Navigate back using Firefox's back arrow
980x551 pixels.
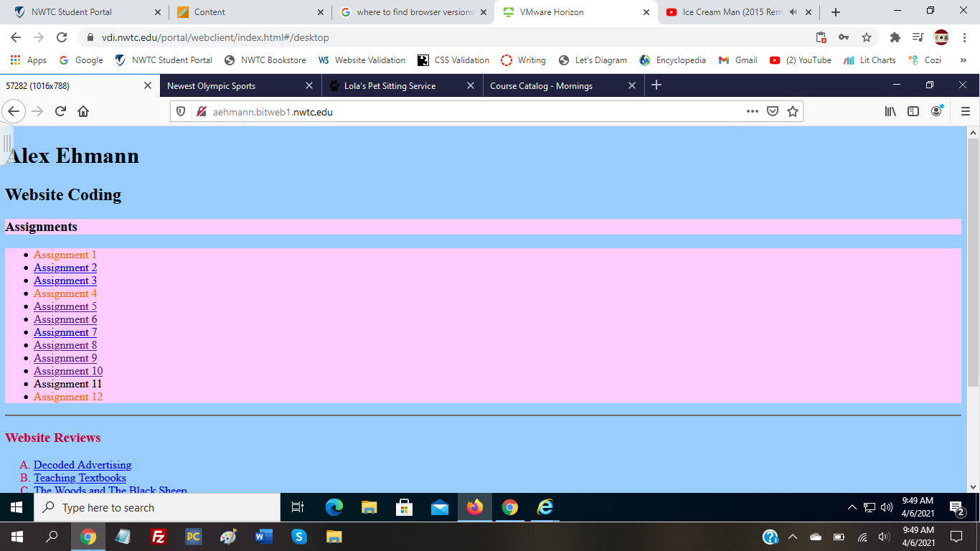tap(14, 111)
